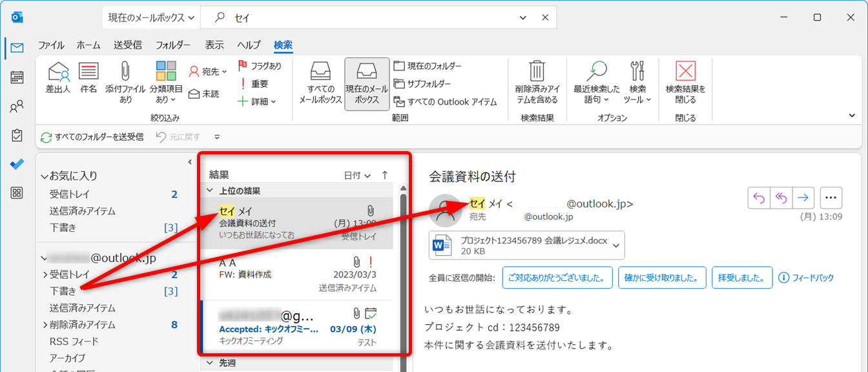This screenshot has height=372, width=868.
Task: Click ご対応ありがとうございました quick reply
Action: pyautogui.click(x=557, y=278)
